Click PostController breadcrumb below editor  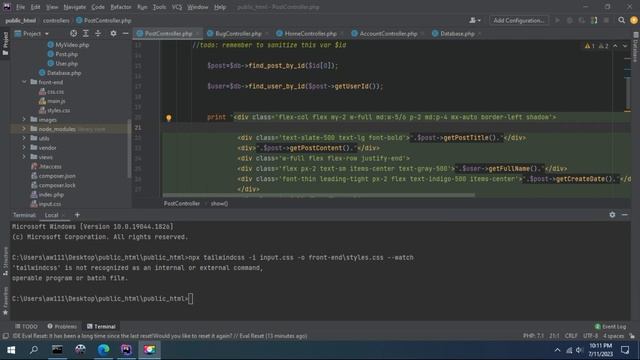point(182,203)
